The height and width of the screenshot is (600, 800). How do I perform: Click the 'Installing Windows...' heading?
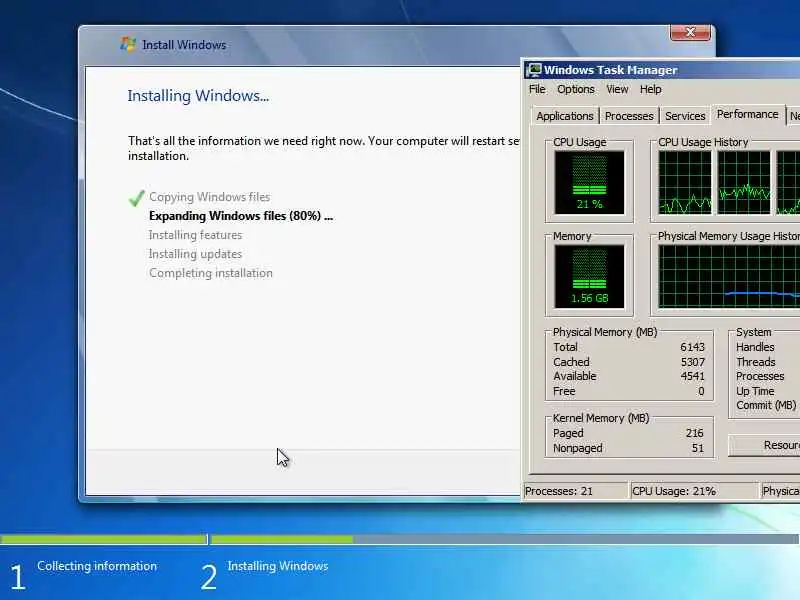pos(198,96)
